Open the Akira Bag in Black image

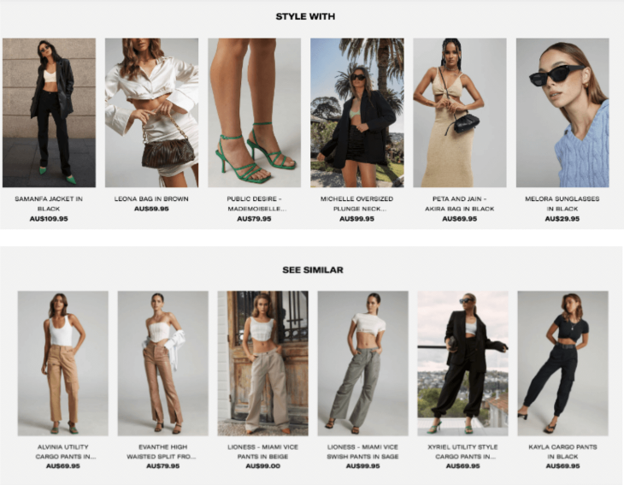click(x=460, y=113)
